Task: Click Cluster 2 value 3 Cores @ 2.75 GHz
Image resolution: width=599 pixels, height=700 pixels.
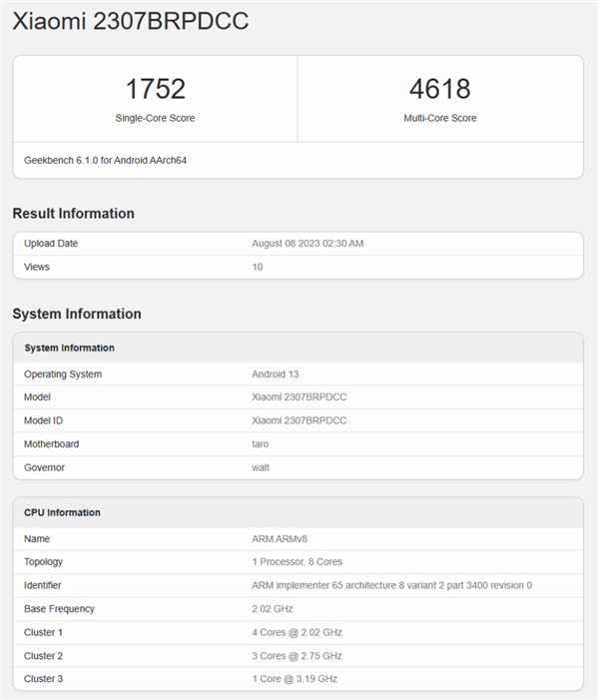Action: pos(297,656)
